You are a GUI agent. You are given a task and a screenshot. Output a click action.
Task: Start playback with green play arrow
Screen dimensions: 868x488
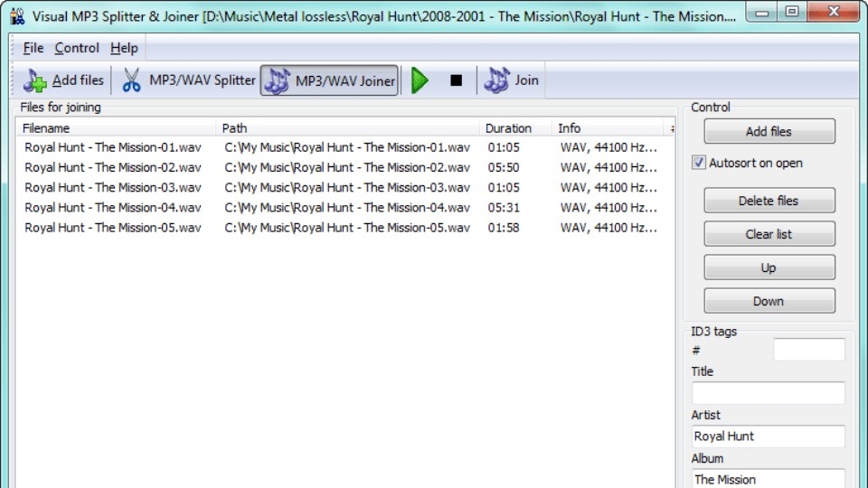pos(420,80)
